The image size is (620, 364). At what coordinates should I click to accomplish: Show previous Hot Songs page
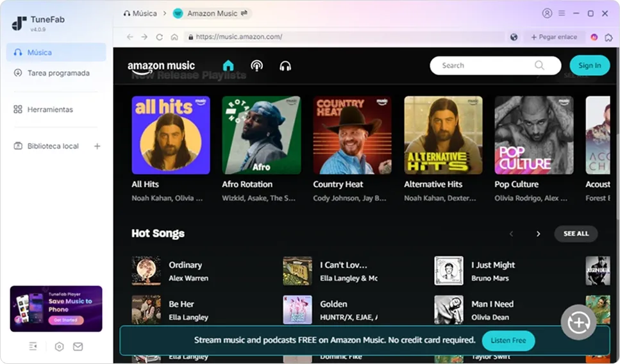(x=511, y=234)
